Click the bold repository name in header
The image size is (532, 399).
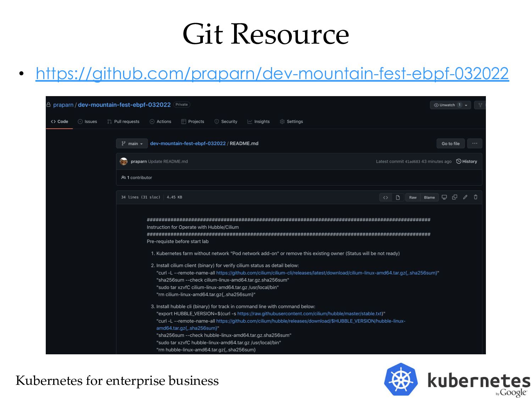124,105
